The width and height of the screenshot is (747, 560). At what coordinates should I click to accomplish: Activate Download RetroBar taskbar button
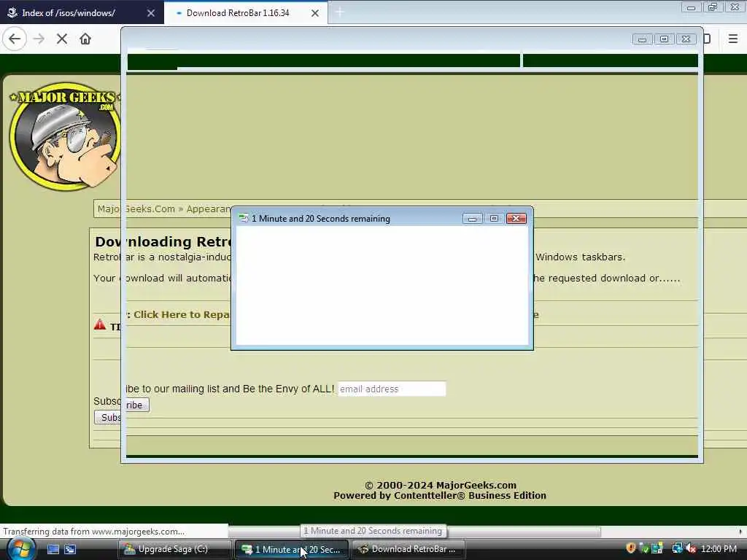click(409, 550)
